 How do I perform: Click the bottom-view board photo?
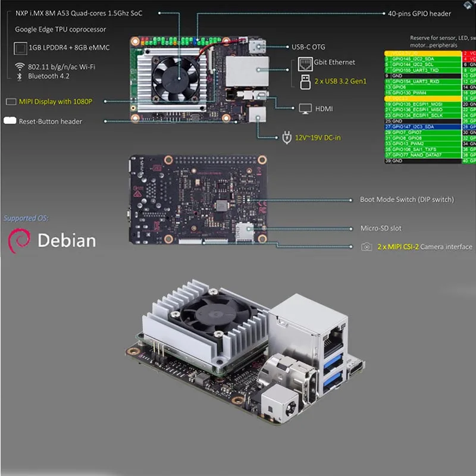pyautogui.click(x=198, y=199)
